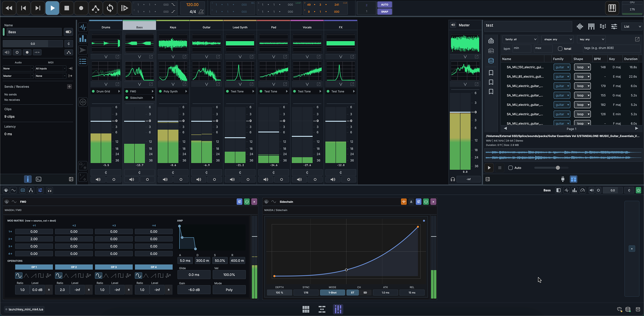Select the Vocals channel tab
This screenshot has width=644, height=316.
[x=307, y=27]
